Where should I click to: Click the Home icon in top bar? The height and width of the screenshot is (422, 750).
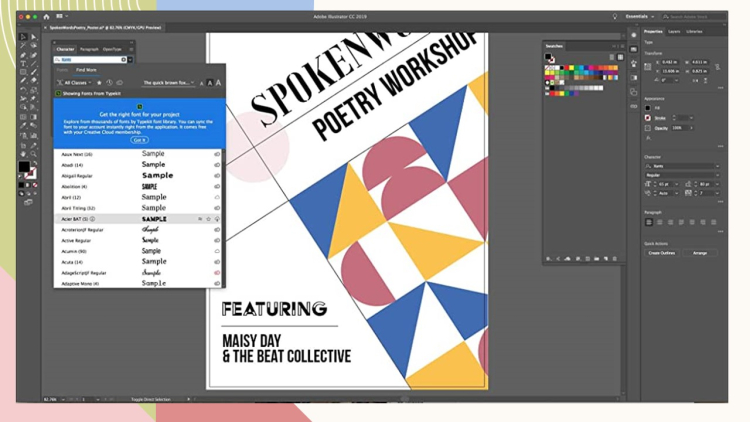46,17
